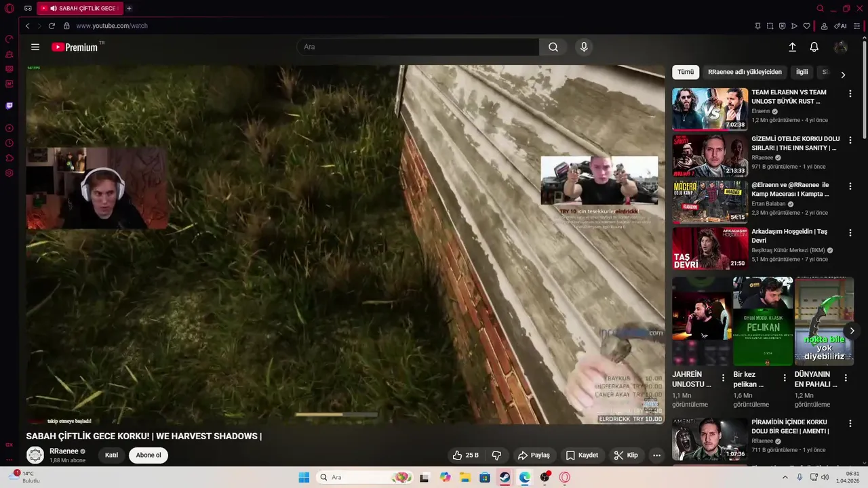
Task: Open TEAM ELRAENN VS TEAM UNLOST thumbnail
Action: point(710,108)
